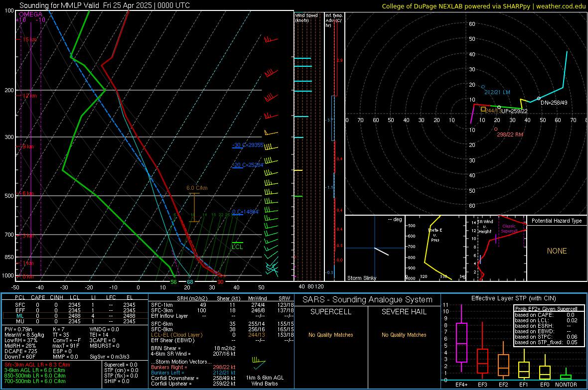
Task: Click the Bunkers Right = 298/22 kt line
Action: (193, 367)
